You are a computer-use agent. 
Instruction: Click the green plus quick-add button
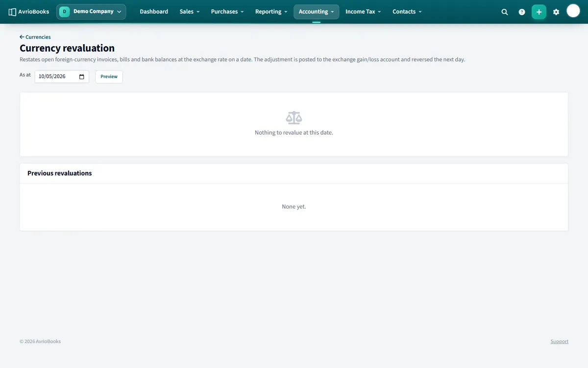tap(539, 12)
